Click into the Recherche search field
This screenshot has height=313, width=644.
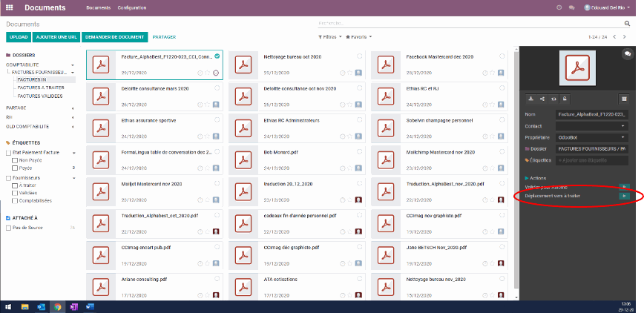click(470, 24)
